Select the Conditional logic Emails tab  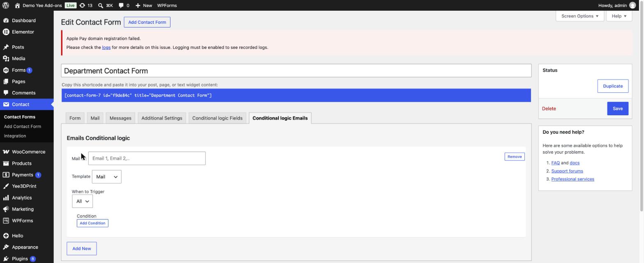[x=280, y=118]
